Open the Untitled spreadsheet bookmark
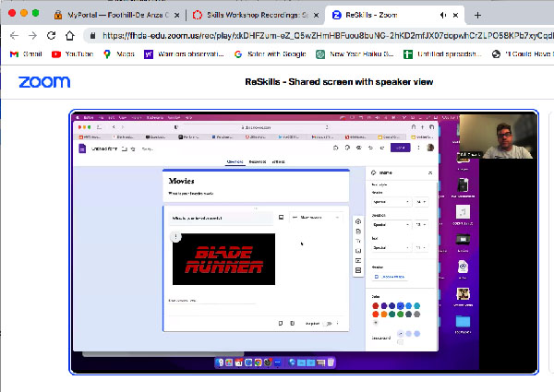 coord(442,54)
